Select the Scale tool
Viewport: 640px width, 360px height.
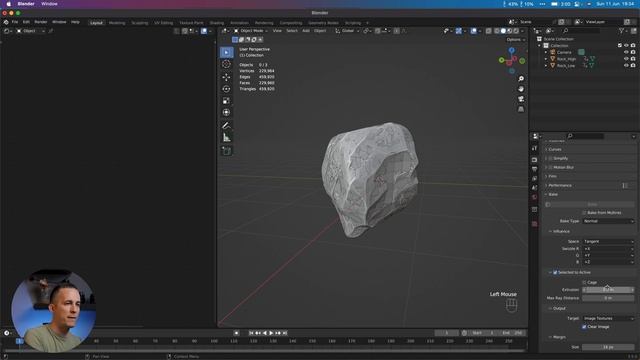[x=227, y=100]
